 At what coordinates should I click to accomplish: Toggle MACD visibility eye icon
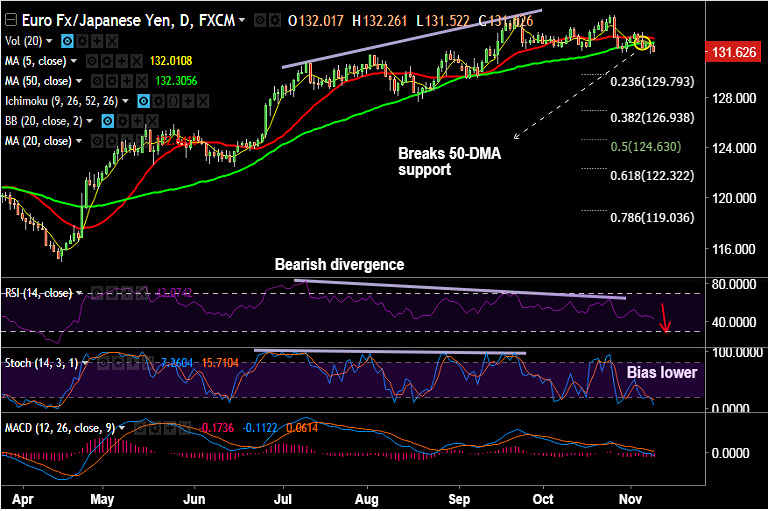140,428
